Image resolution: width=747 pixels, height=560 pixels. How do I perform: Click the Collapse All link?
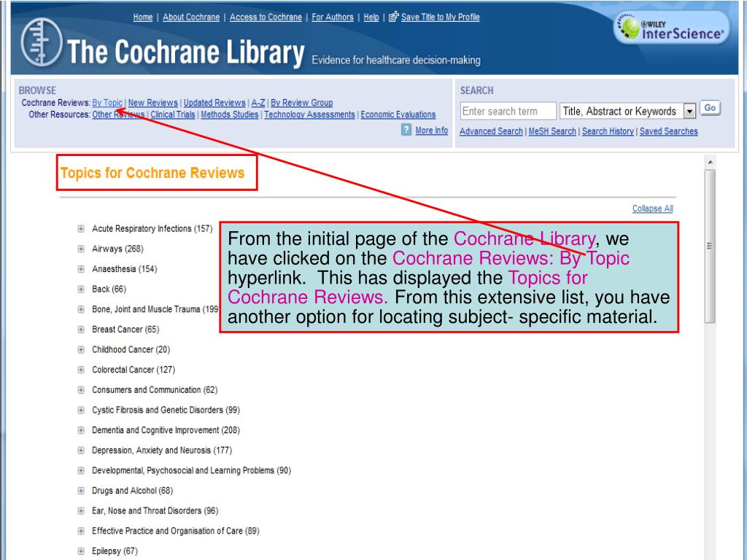pyautogui.click(x=653, y=208)
